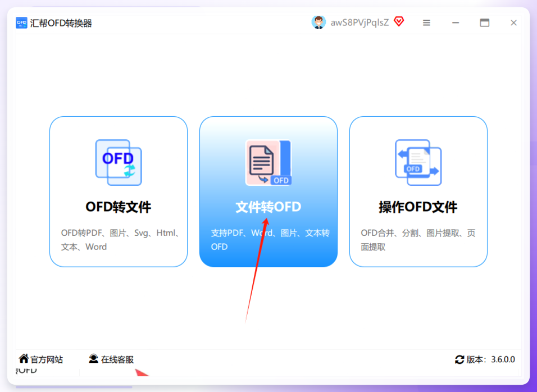This screenshot has height=392, width=537.
Task: Open the 官方网站 link
Action: click(x=47, y=360)
